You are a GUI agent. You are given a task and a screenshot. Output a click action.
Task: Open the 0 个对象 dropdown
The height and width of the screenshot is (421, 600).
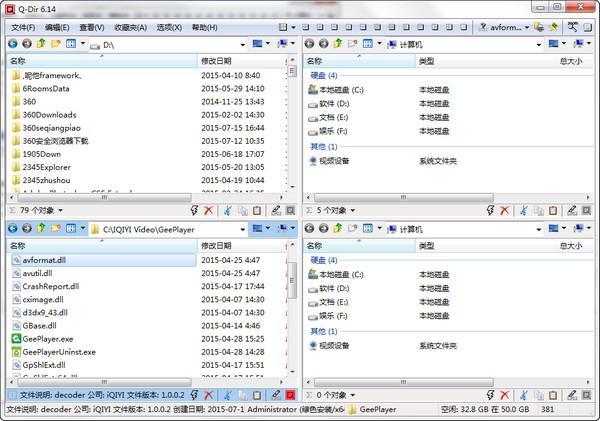353,395
